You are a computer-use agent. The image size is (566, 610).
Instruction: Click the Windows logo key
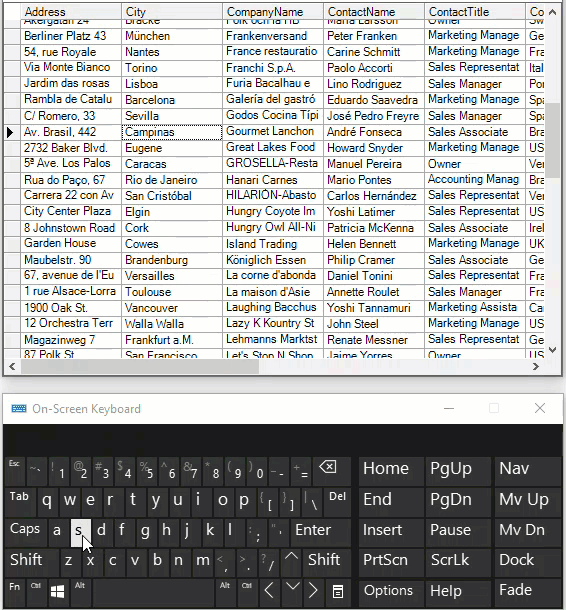pyautogui.click(x=58, y=591)
